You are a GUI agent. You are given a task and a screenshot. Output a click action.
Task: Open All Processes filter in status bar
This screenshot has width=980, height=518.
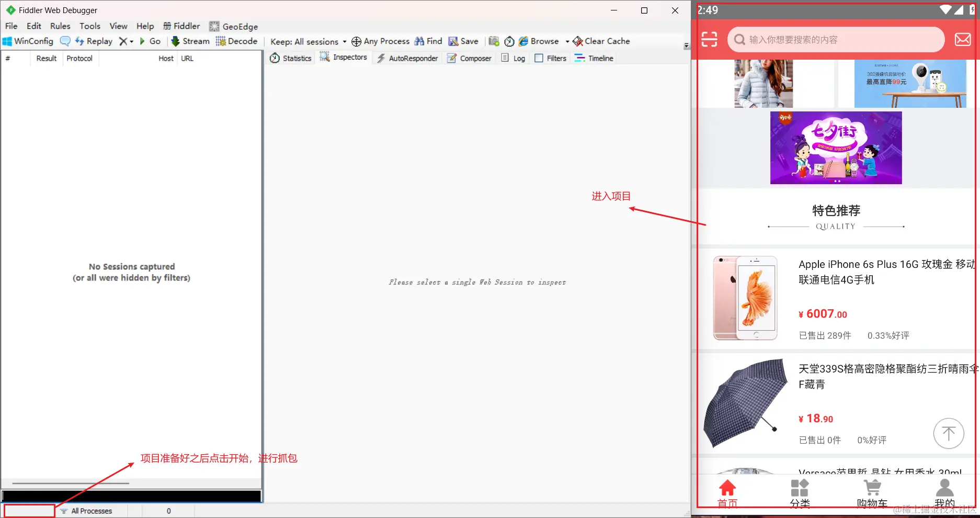tap(86, 511)
